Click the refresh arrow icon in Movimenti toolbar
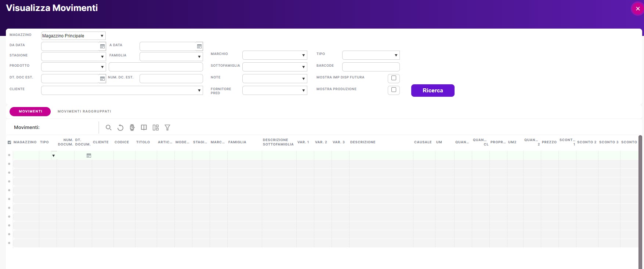Screen dimensions: 644x269 tap(120, 128)
